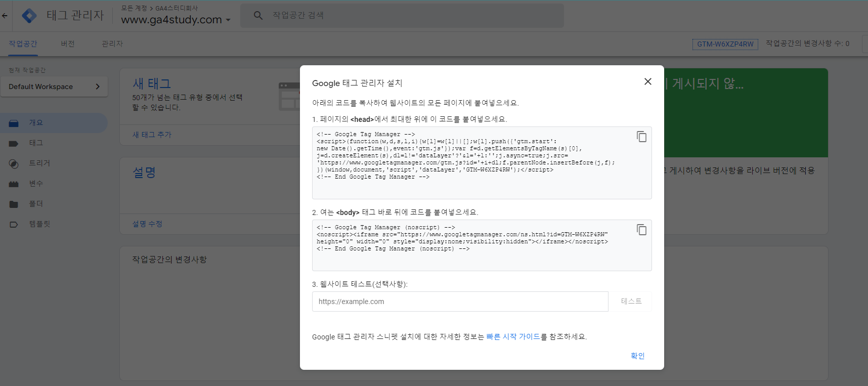Copy the noscript body snippet
This screenshot has width=868, height=386.
641,230
